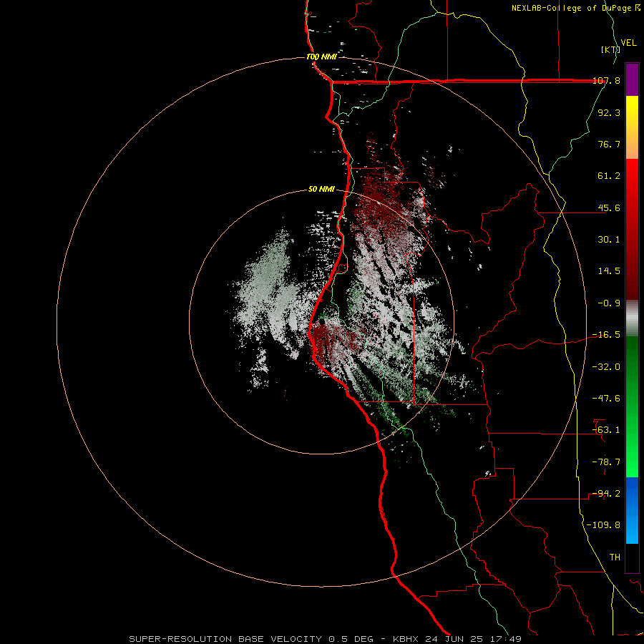
Task: Click the 92.3 velocity scale label
Action: [609, 112]
